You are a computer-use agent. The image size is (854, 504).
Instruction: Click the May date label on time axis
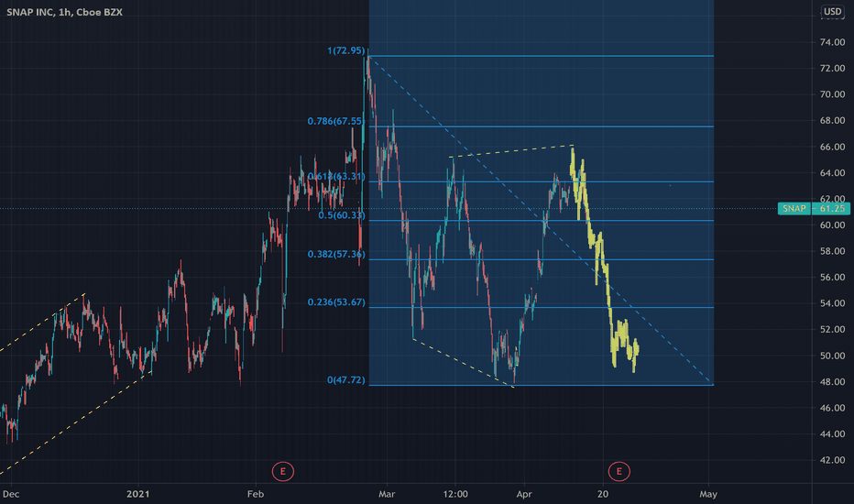[x=708, y=494]
